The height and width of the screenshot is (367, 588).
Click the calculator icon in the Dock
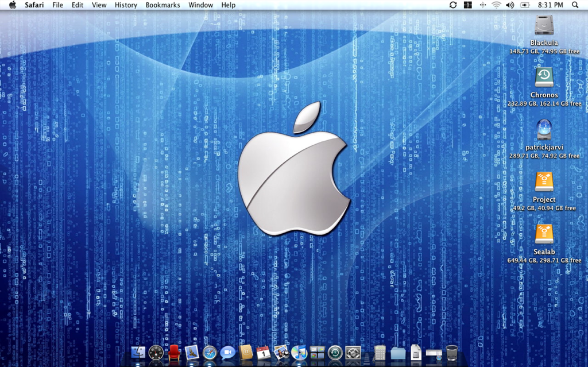coord(380,353)
